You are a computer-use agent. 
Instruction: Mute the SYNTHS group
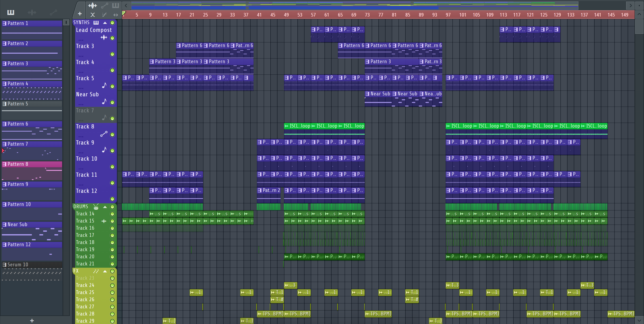[x=112, y=23]
